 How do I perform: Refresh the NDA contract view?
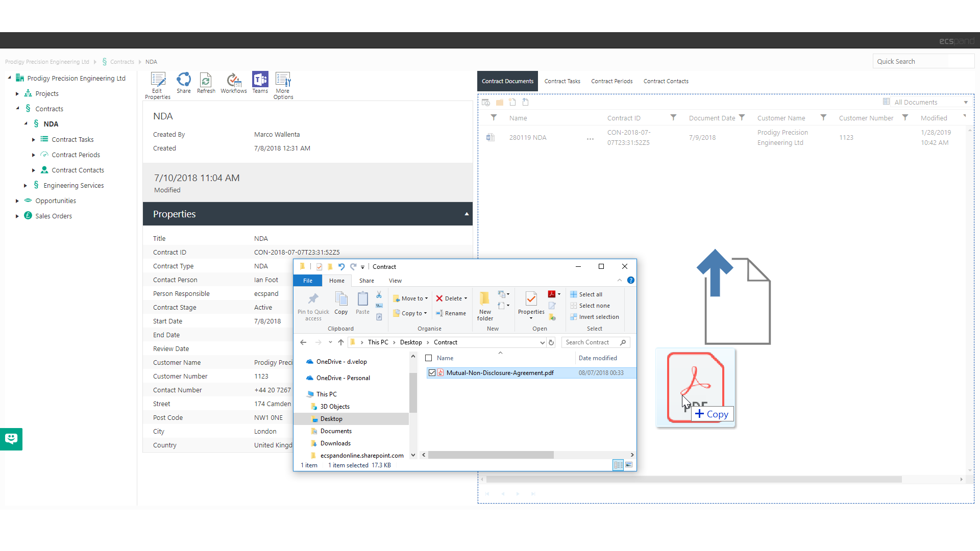pos(206,83)
